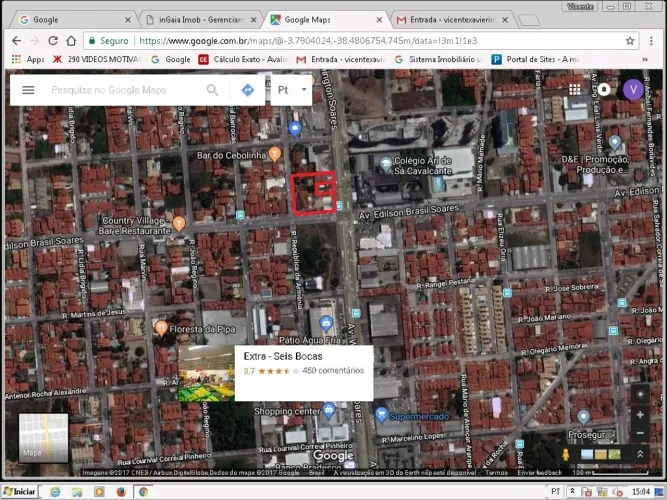Click the Colégio Ari de Sá Cavalcante school pin
The width and height of the screenshot is (667, 500).
tap(386, 164)
